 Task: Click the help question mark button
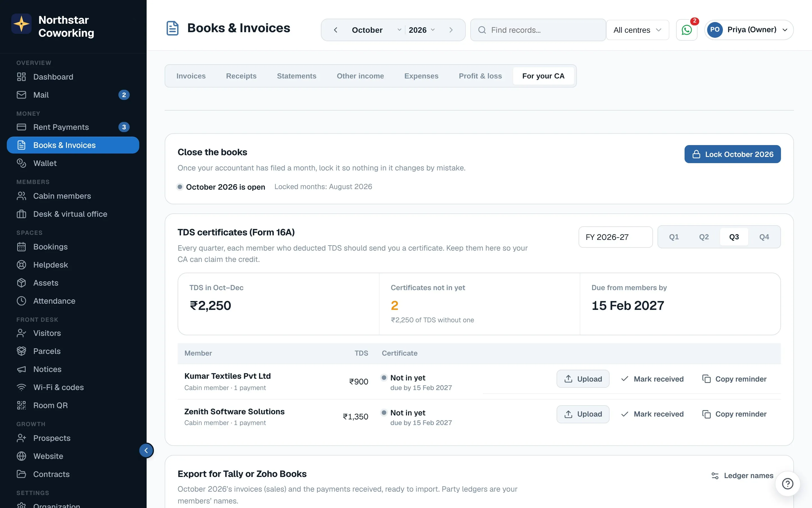tap(787, 483)
